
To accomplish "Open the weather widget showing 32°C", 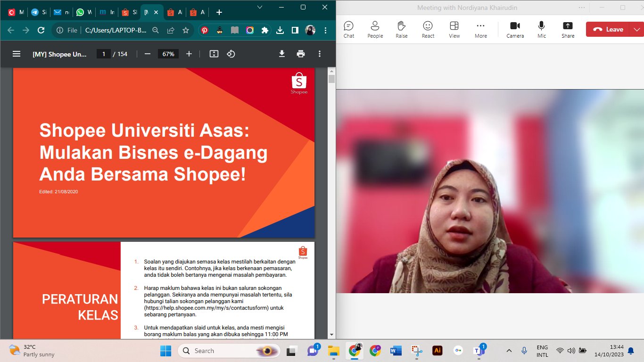I will point(32,351).
